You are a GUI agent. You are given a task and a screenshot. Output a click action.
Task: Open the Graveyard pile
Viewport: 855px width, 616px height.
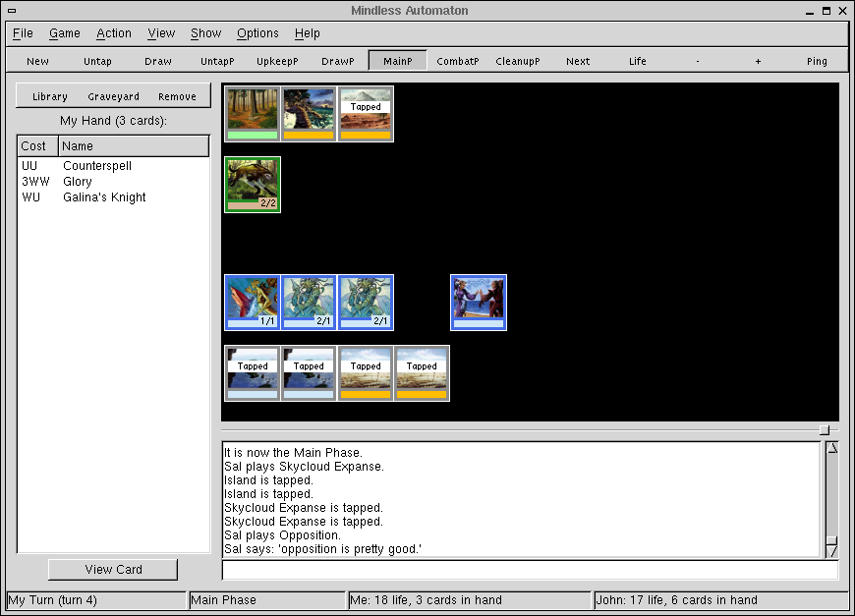[113, 96]
